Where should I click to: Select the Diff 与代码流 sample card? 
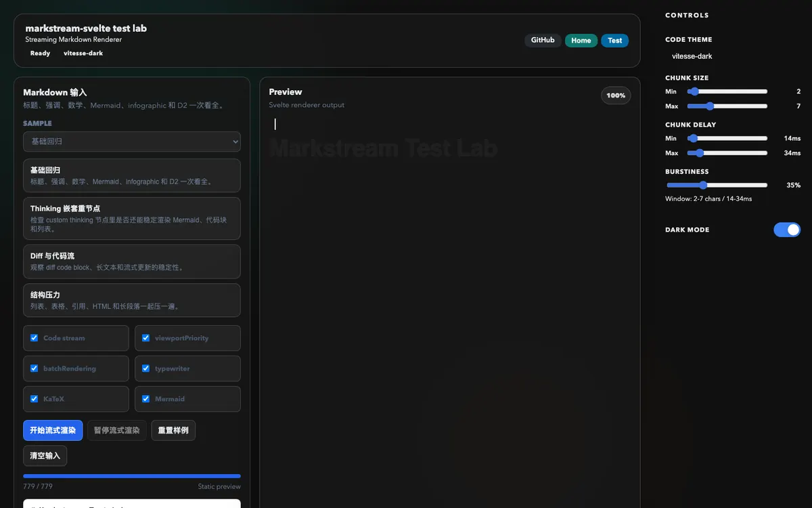(132, 261)
